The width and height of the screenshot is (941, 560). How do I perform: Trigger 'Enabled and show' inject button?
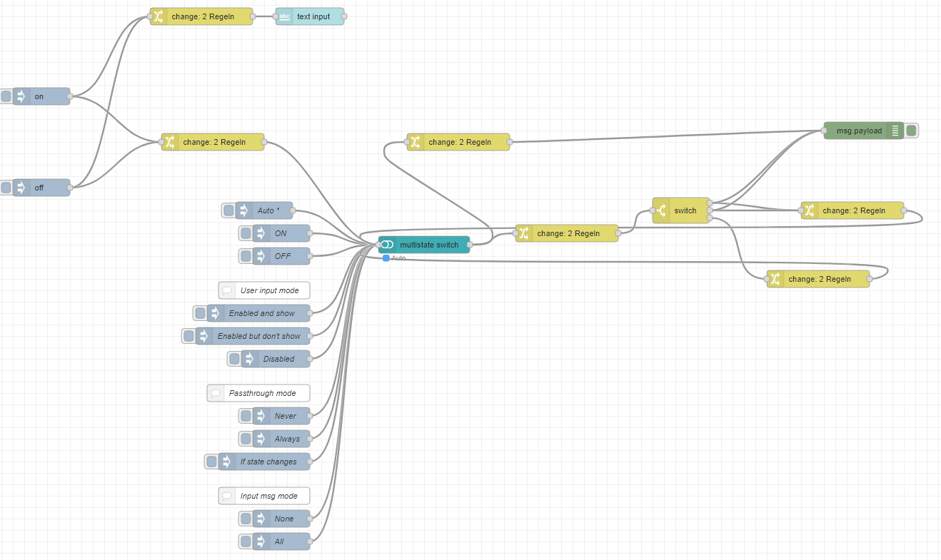click(200, 313)
